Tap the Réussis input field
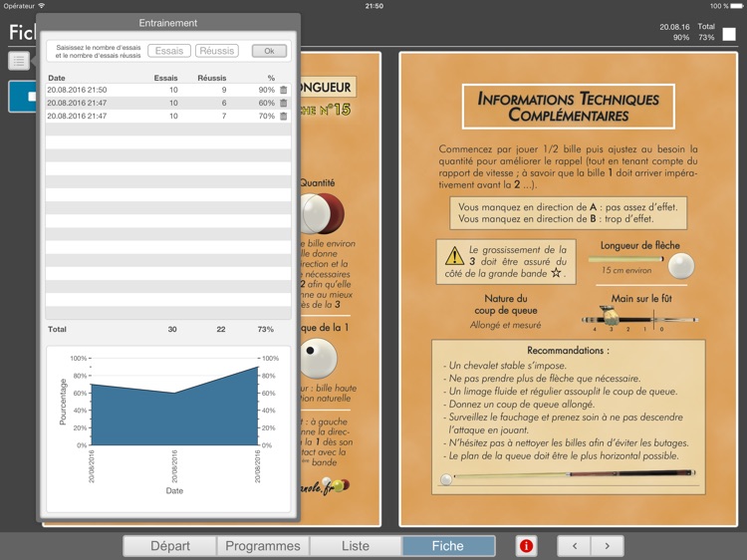The height and width of the screenshot is (560, 747). (217, 51)
